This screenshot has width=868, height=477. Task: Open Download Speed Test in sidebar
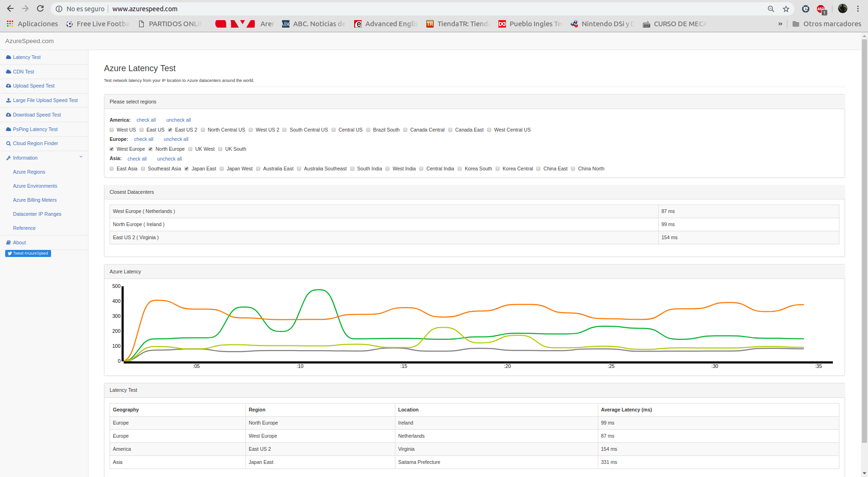click(37, 115)
